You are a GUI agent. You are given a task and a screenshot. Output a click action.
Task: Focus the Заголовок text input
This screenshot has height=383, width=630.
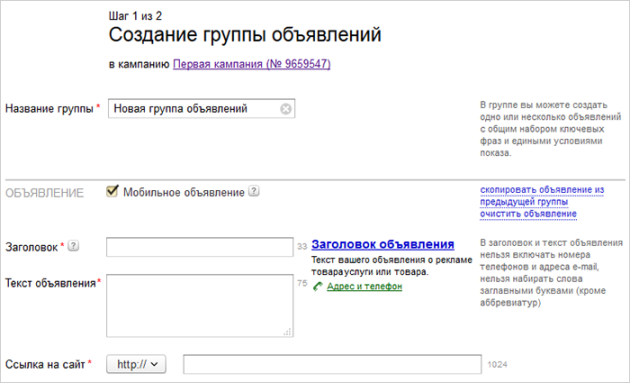coord(200,247)
